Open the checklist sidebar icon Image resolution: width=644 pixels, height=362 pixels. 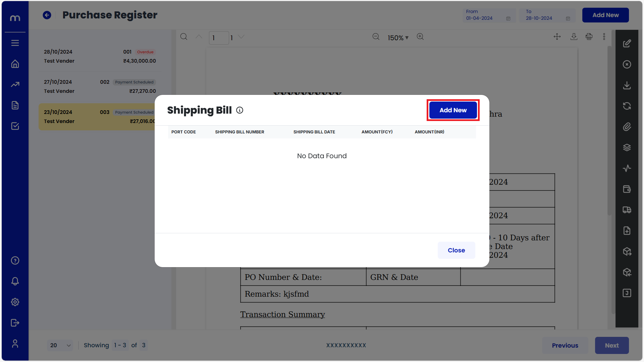point(15,126)
